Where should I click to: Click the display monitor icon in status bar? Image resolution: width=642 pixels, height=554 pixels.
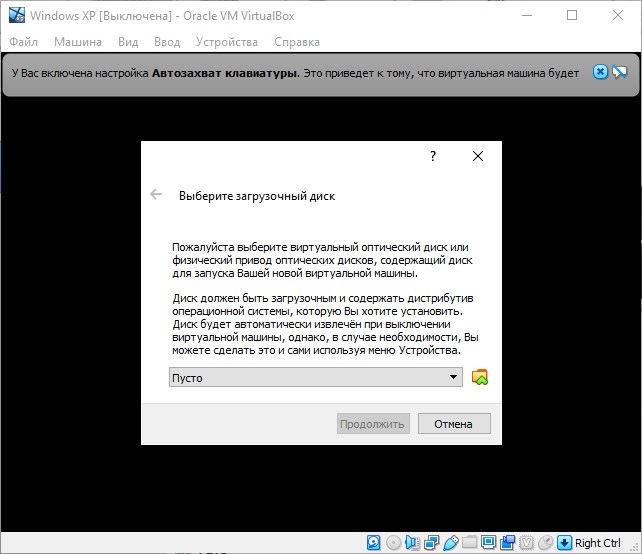[x=489, y=543]
